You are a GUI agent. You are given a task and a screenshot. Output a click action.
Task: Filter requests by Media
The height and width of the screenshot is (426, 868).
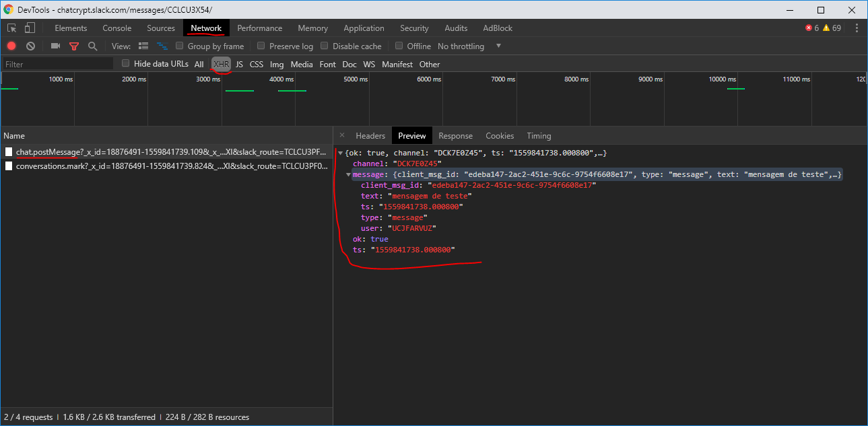pos(302,65)
